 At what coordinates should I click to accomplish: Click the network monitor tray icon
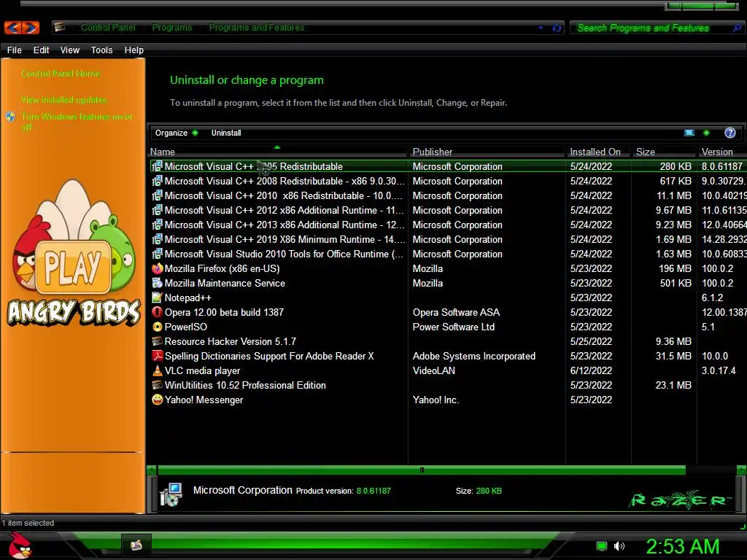click(602, 546)
